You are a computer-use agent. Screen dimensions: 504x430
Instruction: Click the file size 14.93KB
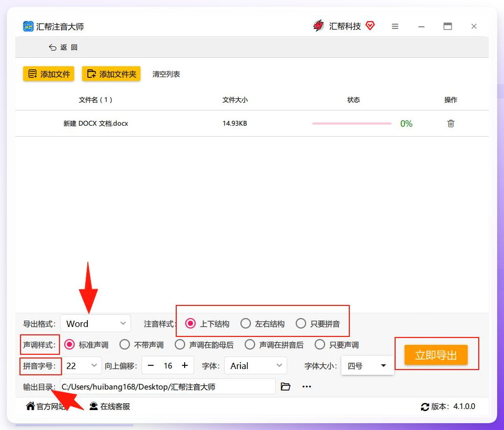[235, 124]
